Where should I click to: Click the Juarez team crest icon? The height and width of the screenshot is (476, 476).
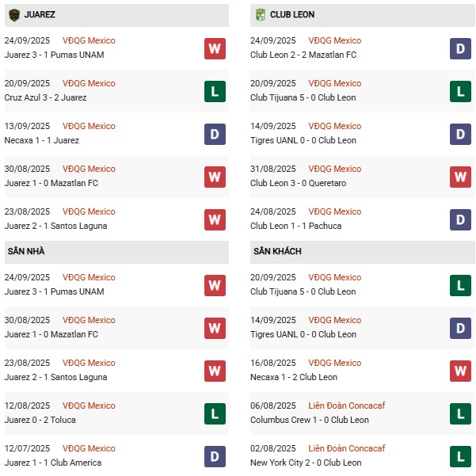pos(14,14)
